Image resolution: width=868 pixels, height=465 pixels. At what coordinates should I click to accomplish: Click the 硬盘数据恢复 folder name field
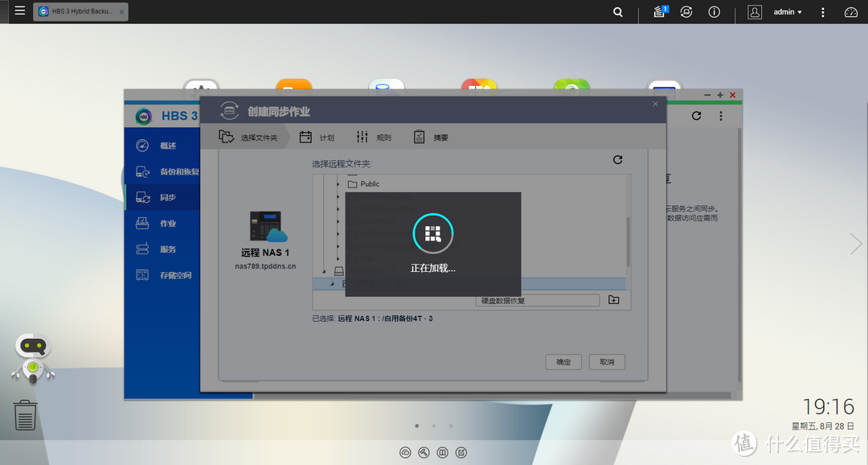(x=538, y=300)
